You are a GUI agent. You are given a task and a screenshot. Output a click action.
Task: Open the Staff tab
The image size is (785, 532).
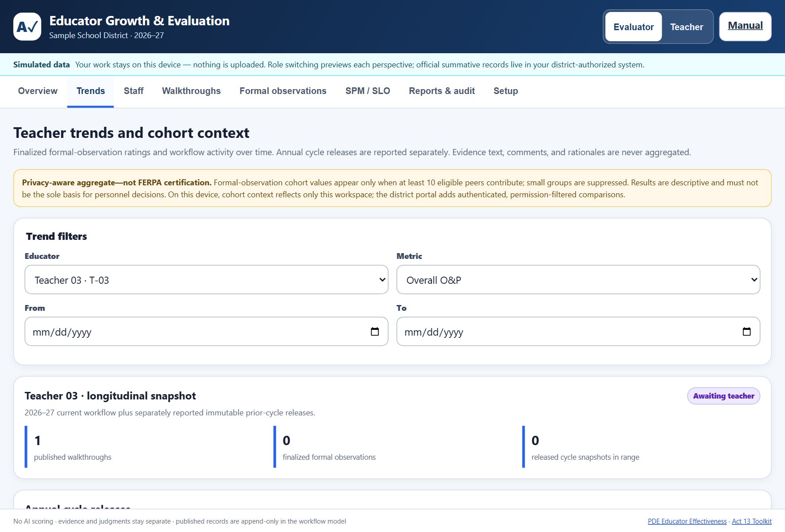133,91
